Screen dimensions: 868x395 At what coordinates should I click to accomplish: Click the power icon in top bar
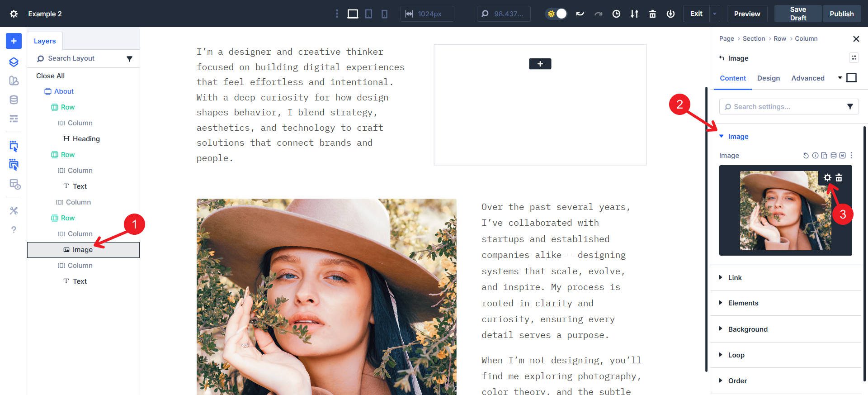coord(670,14)
